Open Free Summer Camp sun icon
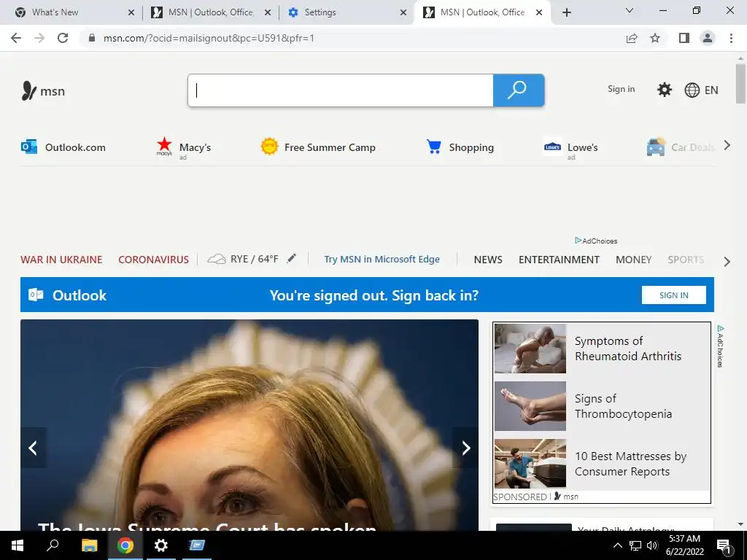This screenshot has width=747, height=560. [269, 147]
